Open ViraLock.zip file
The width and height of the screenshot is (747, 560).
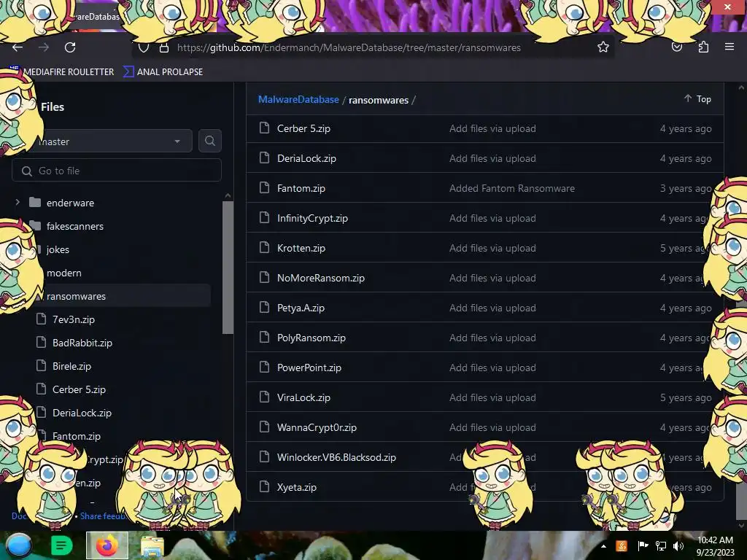303,397
